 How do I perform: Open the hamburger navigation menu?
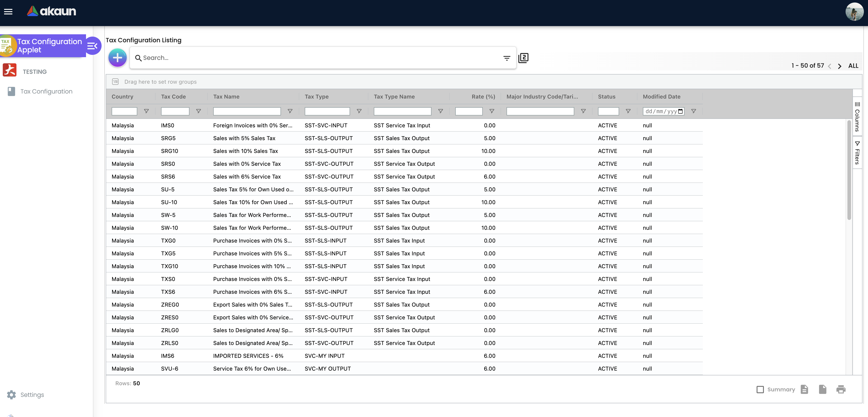coord(8,12)
